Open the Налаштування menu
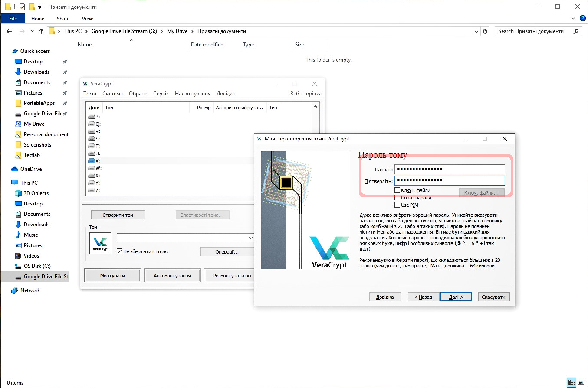Image resolution: width=588 pixels, height=388 pixels. pyautogui.click(x=193, y=94)
